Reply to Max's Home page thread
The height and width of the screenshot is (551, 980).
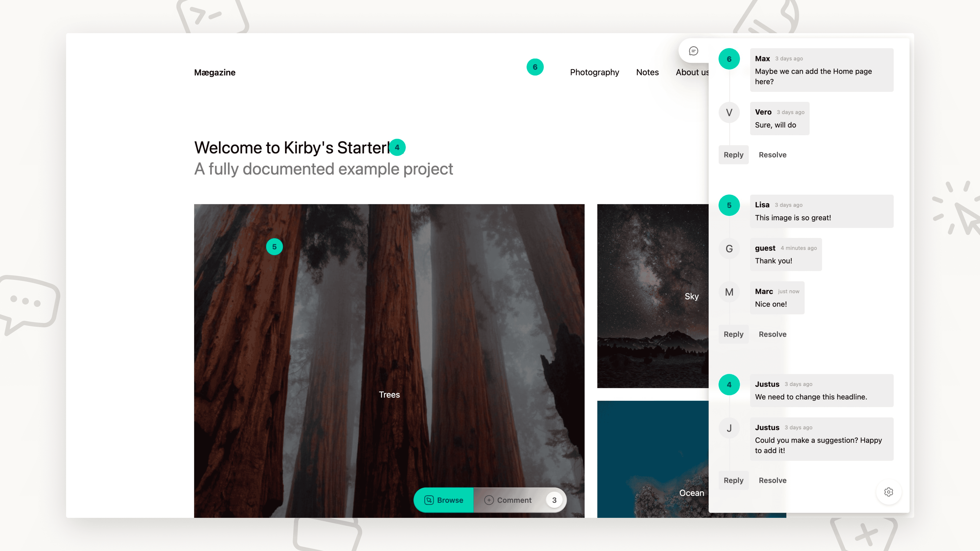(733, 155)
